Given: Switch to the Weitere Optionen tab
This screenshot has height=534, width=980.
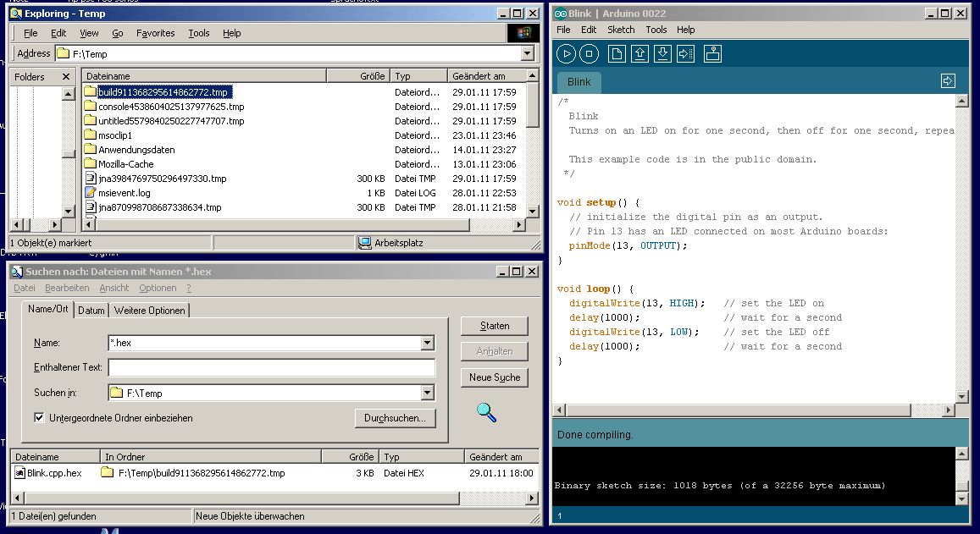Looking at the screenshot, I should click(149, 311).
